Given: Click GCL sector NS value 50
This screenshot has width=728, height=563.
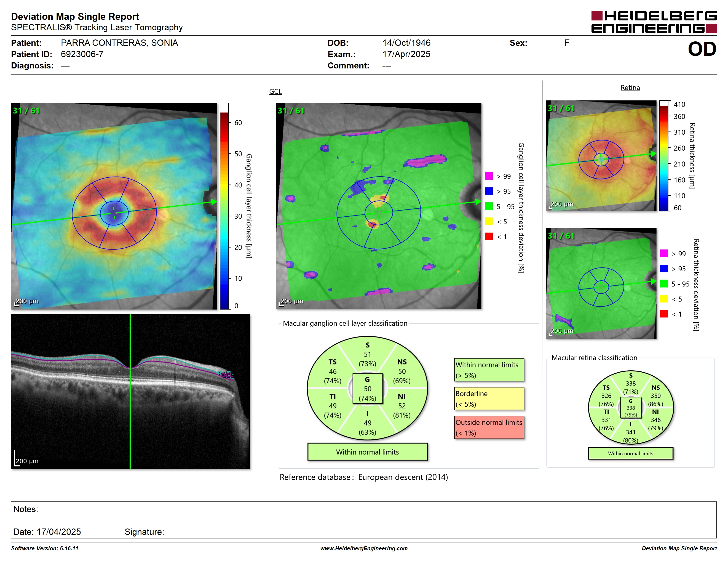Looking at the screenshot, I should pos(402,371).
